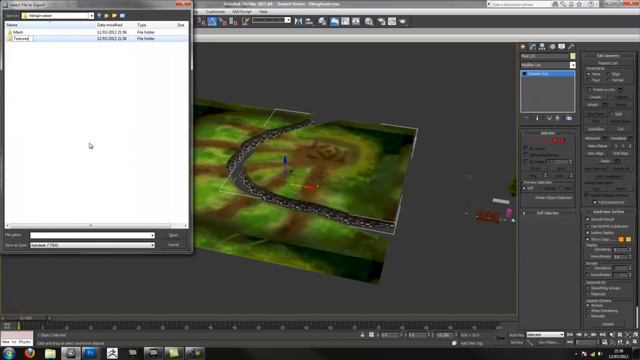Open the Motion tab in the command panel
Viewport: 640px width, 360px height.
point(552,47)
